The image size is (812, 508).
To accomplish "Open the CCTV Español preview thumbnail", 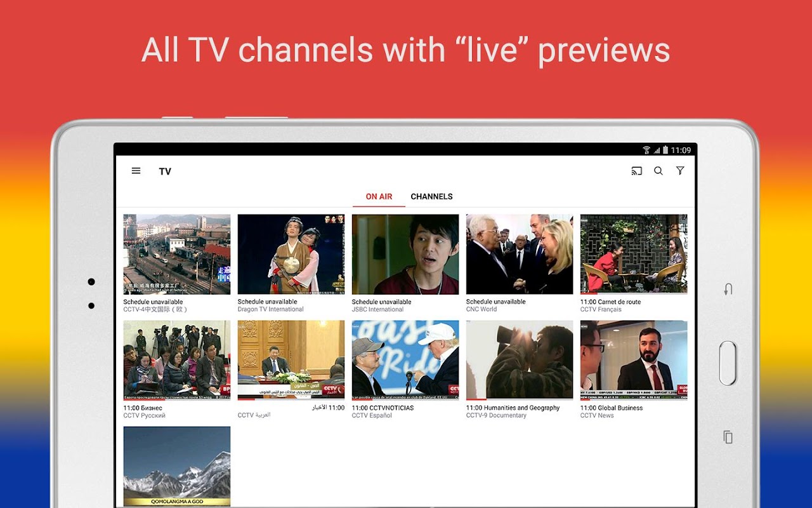I will (x=405, y=360).
